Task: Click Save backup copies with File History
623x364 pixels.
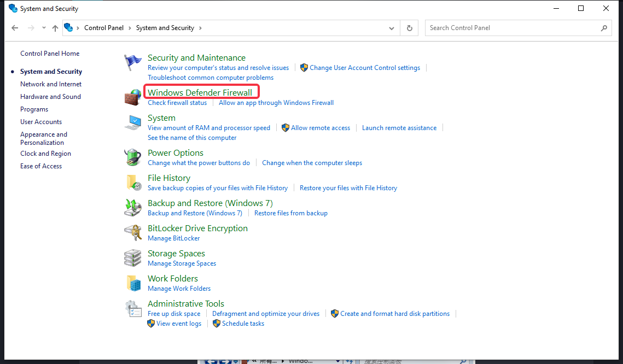Action: tap(218, 188)
